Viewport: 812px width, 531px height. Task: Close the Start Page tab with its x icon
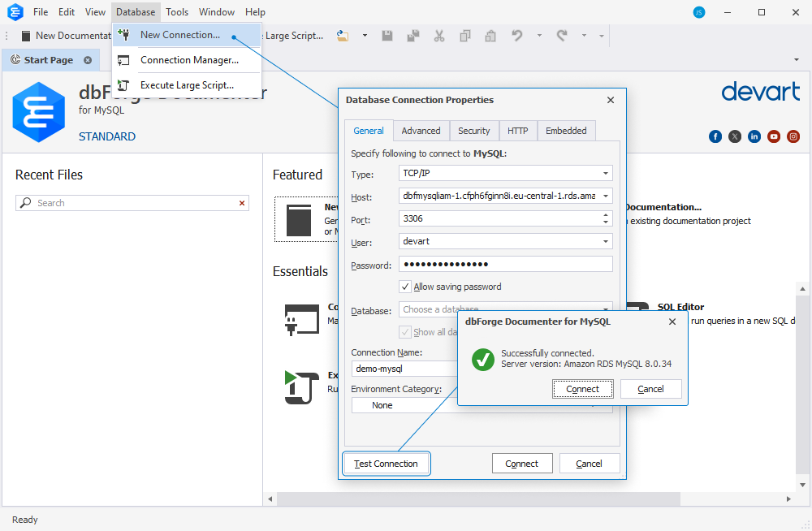click(88, 60)
